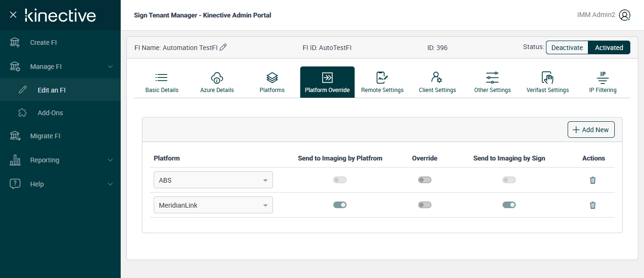Image resolution: width=644 pixels, height=278 pixels.
Task: Switch to the Remote Settings tab
Action: 382,83
